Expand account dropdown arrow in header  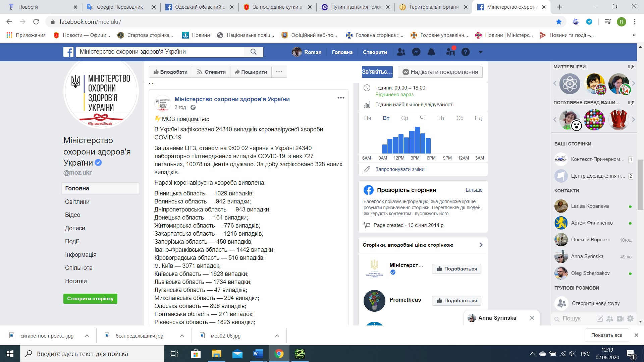(480, 52)
